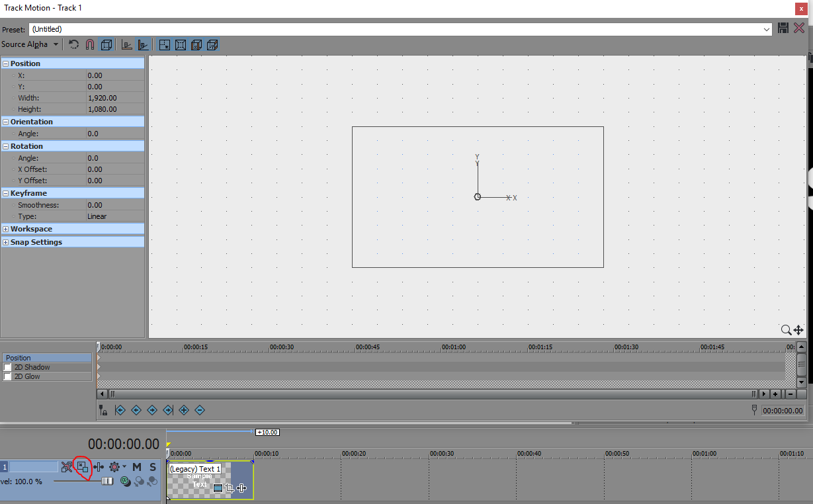Enable the 2D Shadow checkbox
The width and height of the screenshot is (813, 504).
coord(8,367)
